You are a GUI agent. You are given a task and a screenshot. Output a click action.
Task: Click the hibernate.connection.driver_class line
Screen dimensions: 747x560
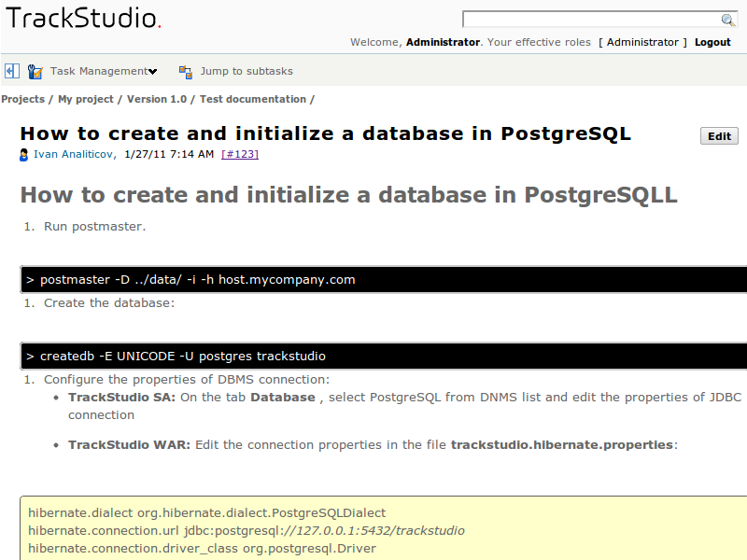(202, 549)
